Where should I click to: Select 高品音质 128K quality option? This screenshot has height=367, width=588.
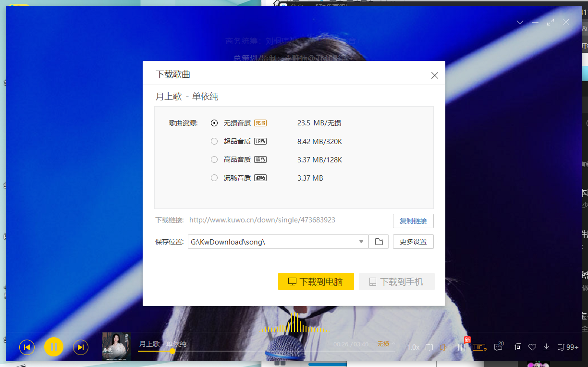(214, 159)
